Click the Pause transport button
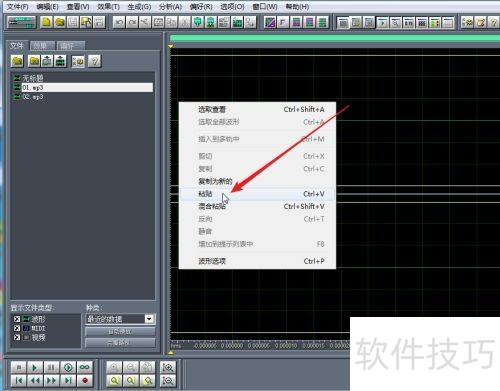This screenshot has height=391, width=500. pyautogui.click(x=51, y=367)
